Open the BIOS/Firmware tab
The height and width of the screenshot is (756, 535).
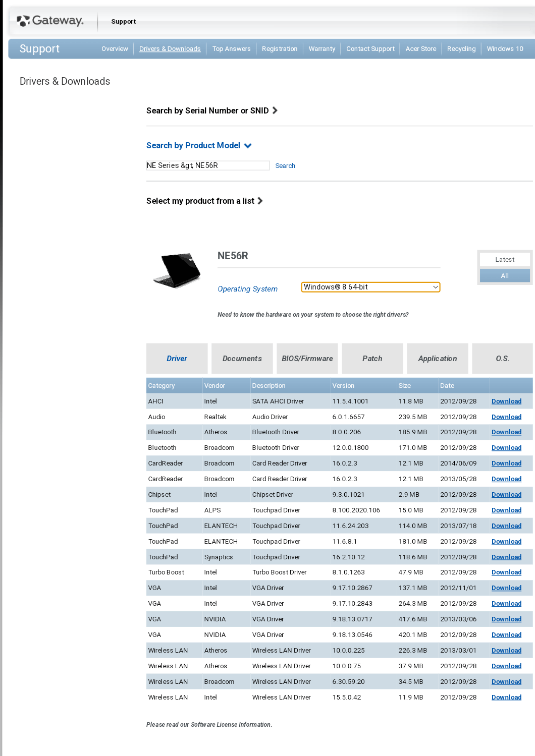(307, 359)
